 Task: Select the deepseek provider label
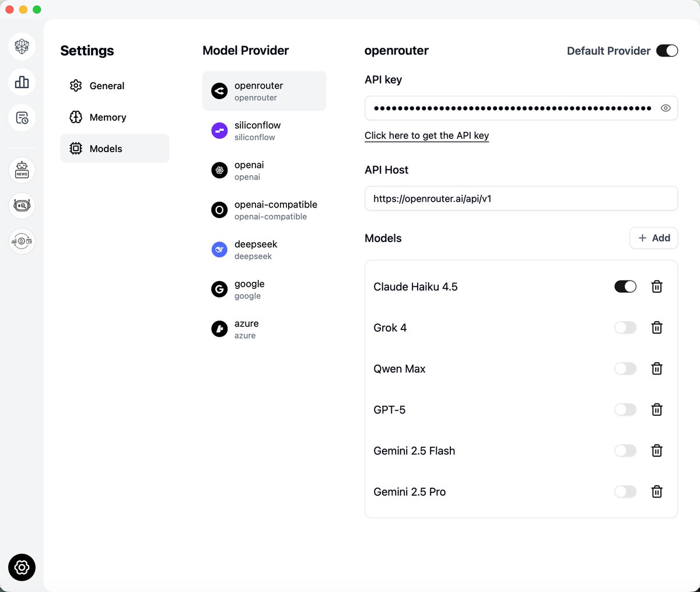(x=256, y=244)
